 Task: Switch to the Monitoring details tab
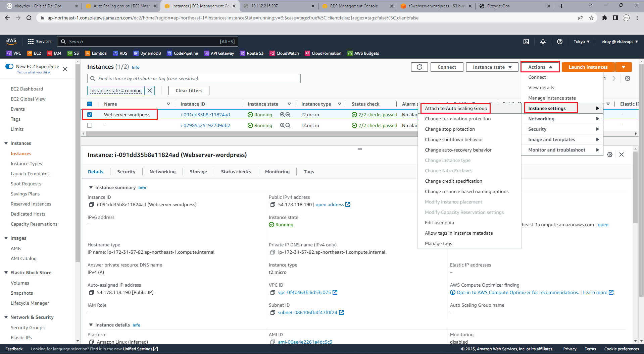(x=277, y=172)
